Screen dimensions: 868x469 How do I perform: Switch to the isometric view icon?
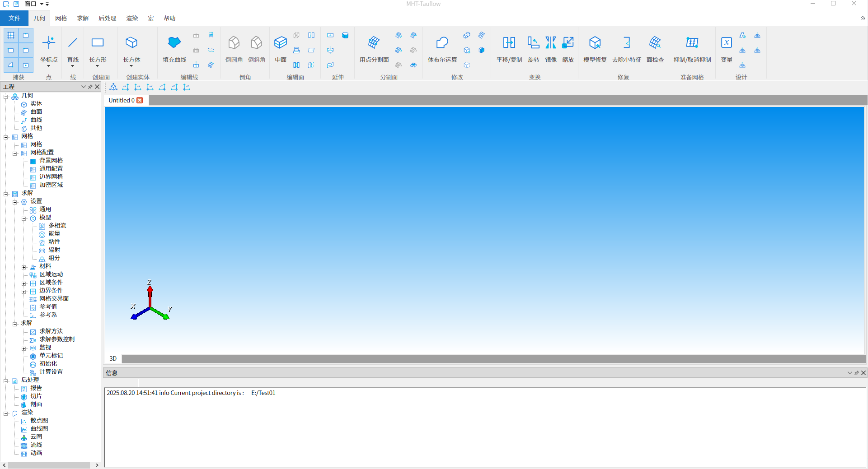(x=113, y=87)
